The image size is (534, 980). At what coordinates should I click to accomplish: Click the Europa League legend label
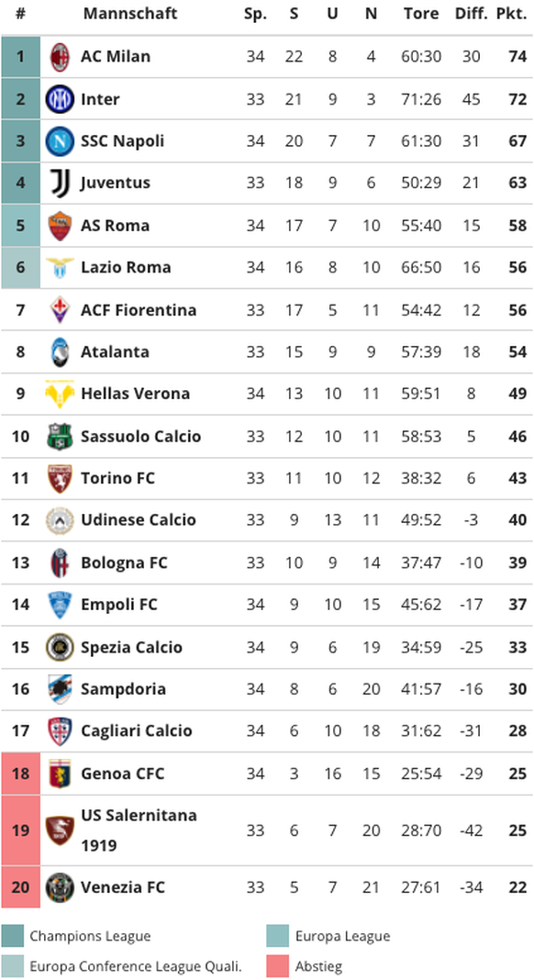(342, 936)
